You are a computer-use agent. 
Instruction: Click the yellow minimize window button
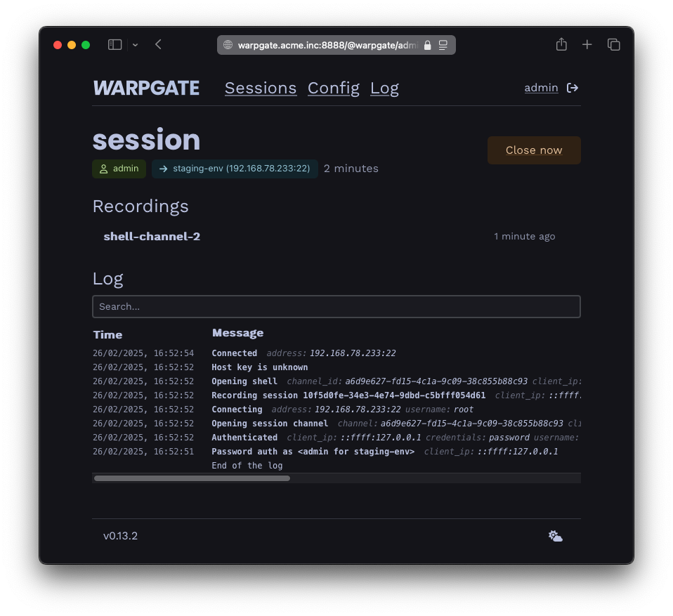pos(72,45)
